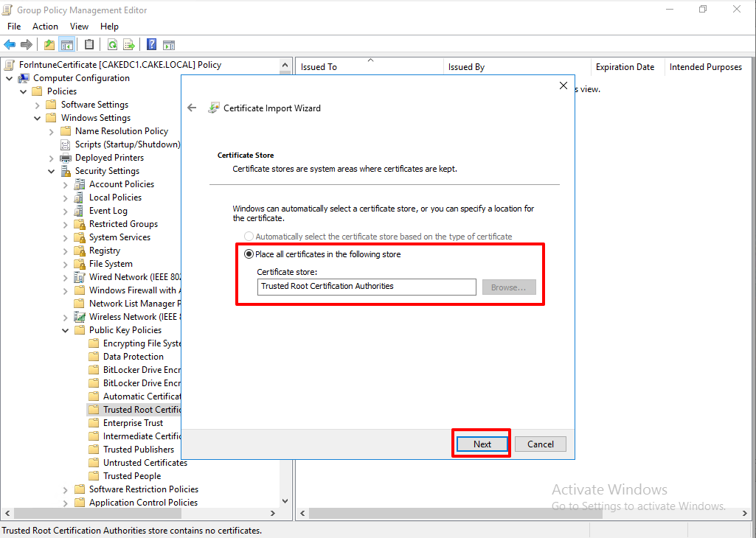Click the Local Policies icon
This screenshot has width=756, height=538.
pyautogui.click(x=80, y=198)
